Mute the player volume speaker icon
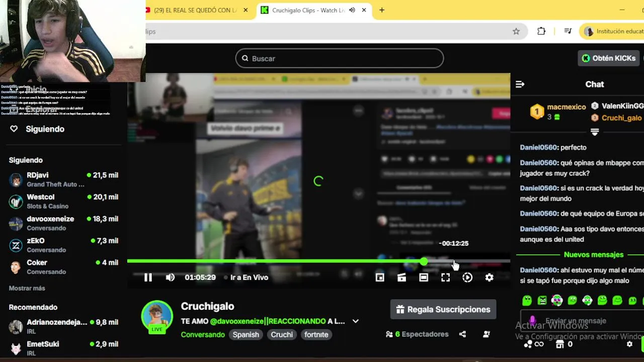This screenshot has height=362, width=644. pos(170,278)
